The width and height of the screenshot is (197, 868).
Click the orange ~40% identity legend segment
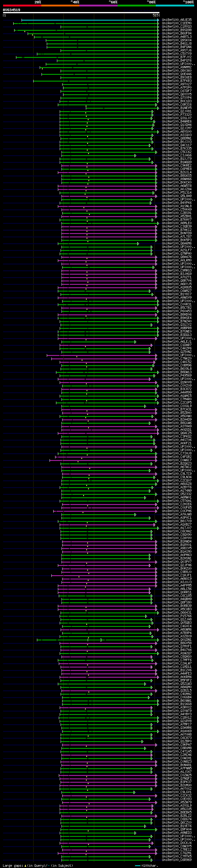(60, 6)
